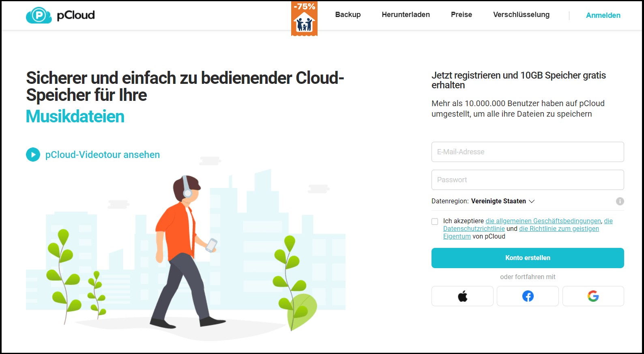Click the pCloud logo icon
The height and width of the screenshot is (354, 644).
39,15
